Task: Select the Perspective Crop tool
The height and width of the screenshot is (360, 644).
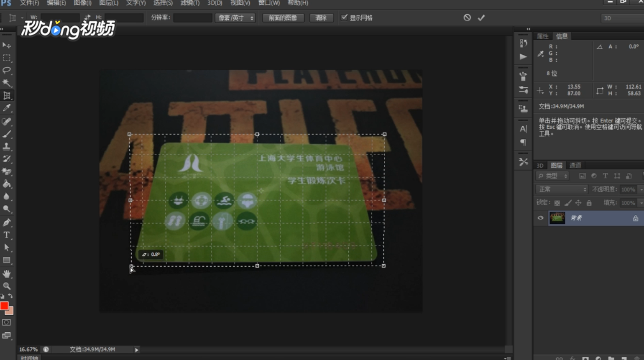Action: [x=7, y=96]
